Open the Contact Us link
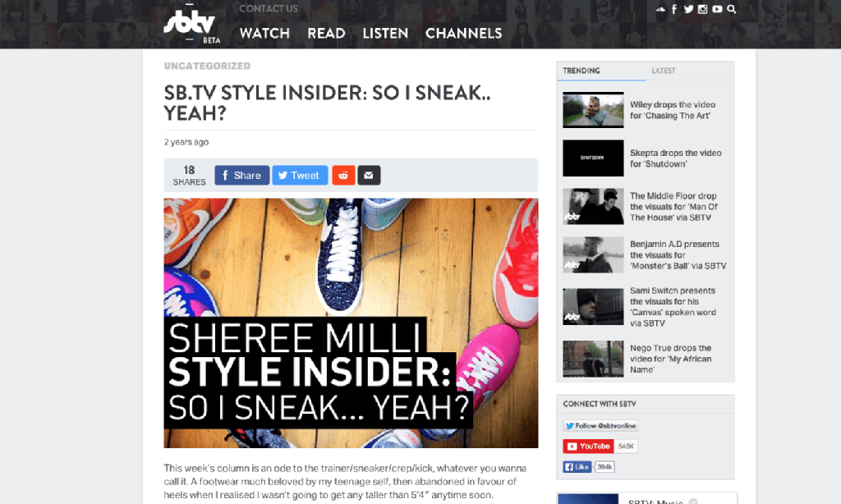 point(269,8)
